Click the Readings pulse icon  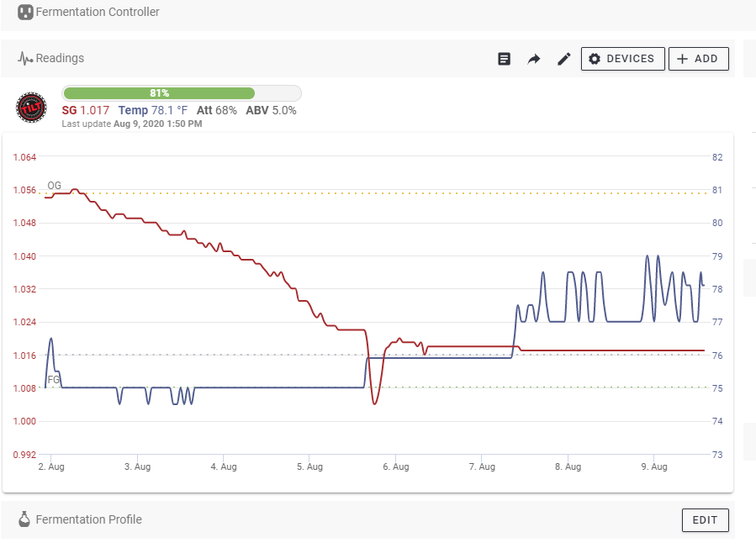[25, 59]
